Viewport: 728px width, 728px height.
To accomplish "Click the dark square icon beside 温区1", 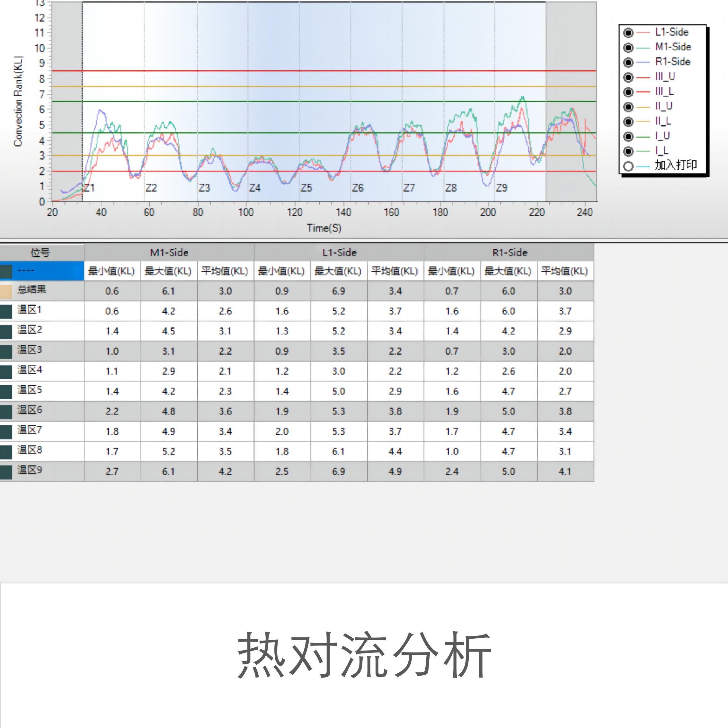I will pyautogui.click(x=6, y=312).
